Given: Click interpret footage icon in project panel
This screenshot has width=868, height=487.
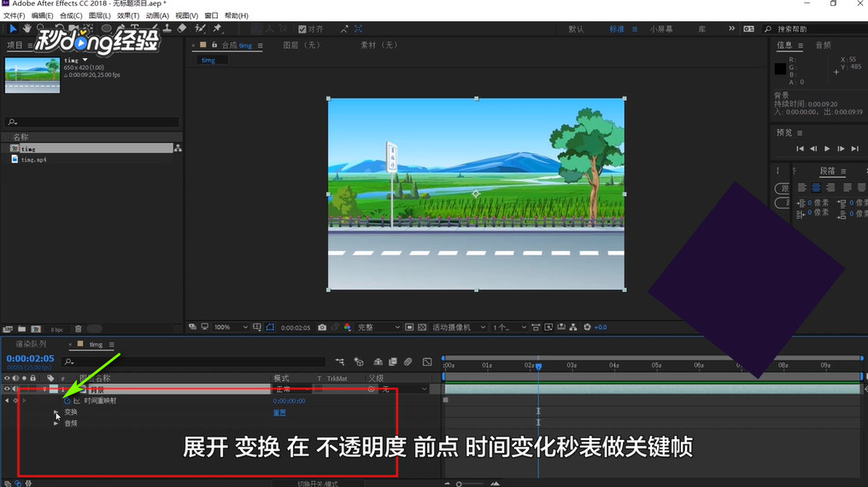Looking at the screenshot, I should point(7,329).
